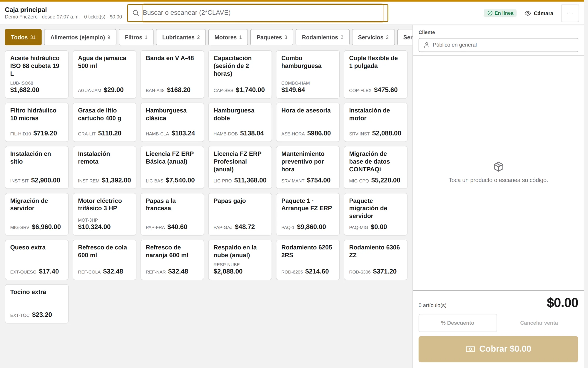Choose Licencia FZ ERP Profesional (anual)
Image resolution: width=588 pixels, height=368 pixels.
pos(240,167)
